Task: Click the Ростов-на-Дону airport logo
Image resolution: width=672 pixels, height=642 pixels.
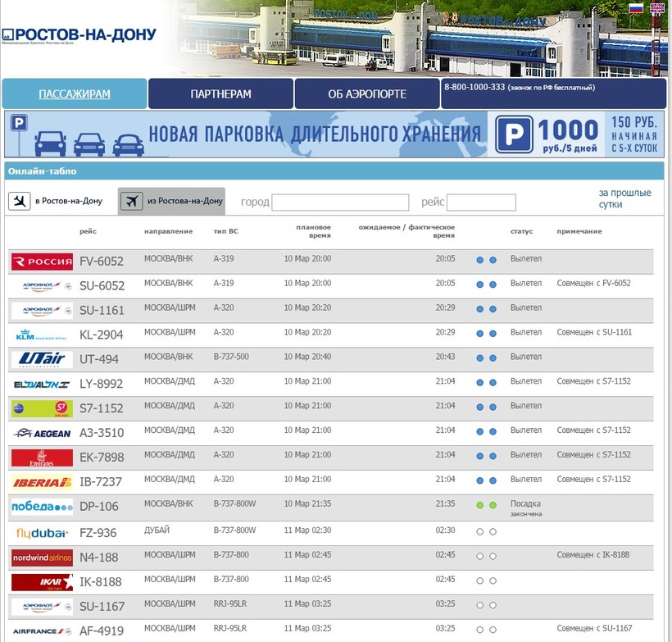Action: (79, 35)
